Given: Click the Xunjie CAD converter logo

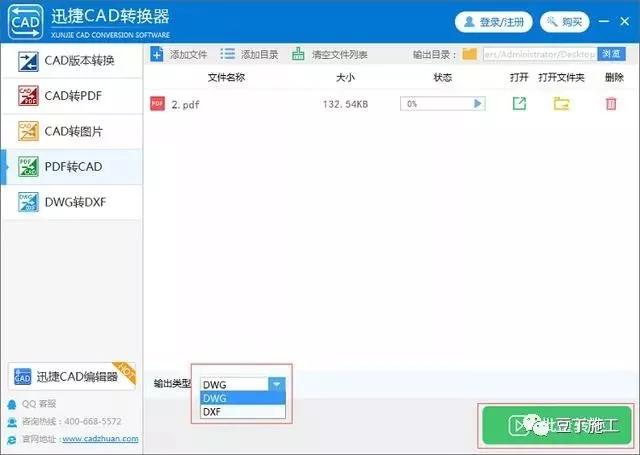Looking at the screenshot, I should click(25, 22).
